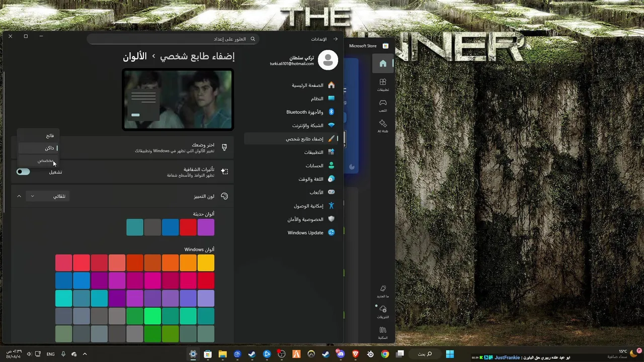Open المكتبة in Microsoft Store
644x362 pixels.
click(383, 333)
